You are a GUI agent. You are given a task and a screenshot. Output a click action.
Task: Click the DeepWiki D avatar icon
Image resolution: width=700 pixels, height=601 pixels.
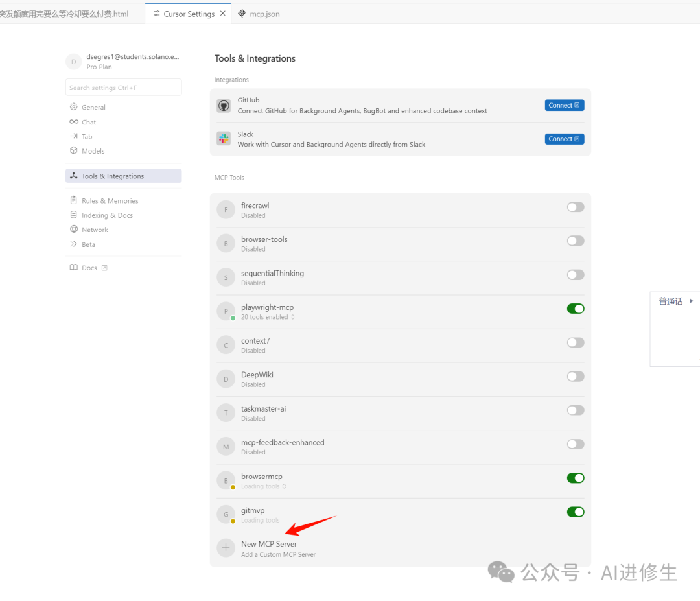(226, 379)
